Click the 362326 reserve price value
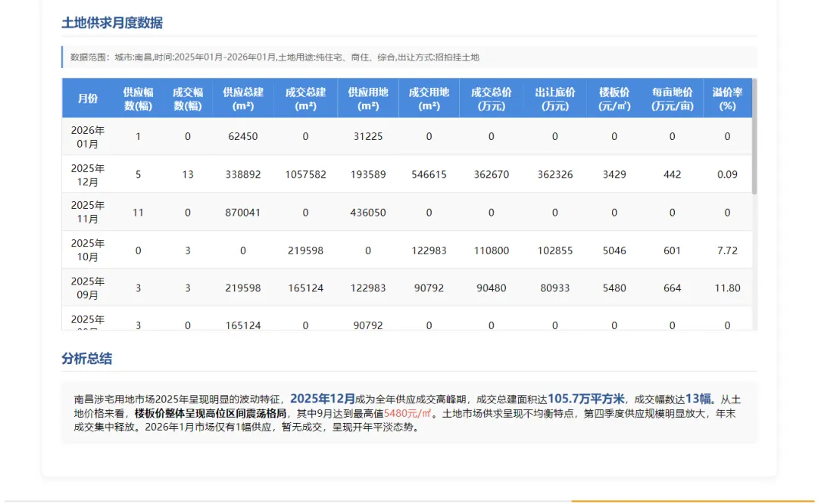The height and width of the screenshot is (504, 818). tap(554, 175)
